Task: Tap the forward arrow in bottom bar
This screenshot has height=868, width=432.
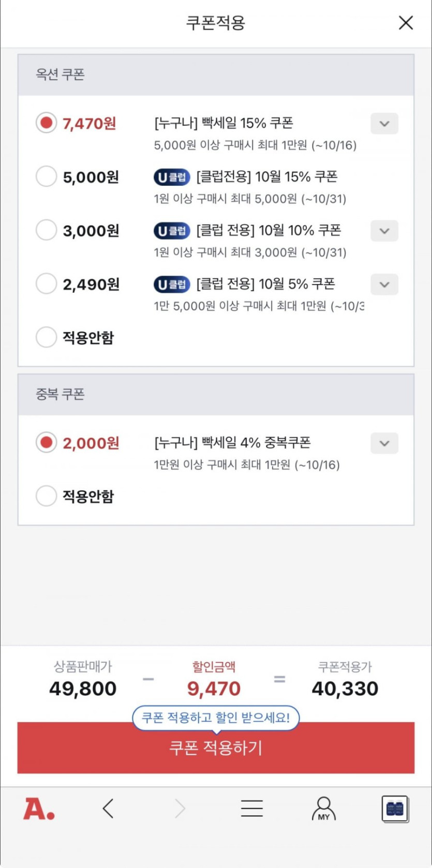Action: click(180, 808)
